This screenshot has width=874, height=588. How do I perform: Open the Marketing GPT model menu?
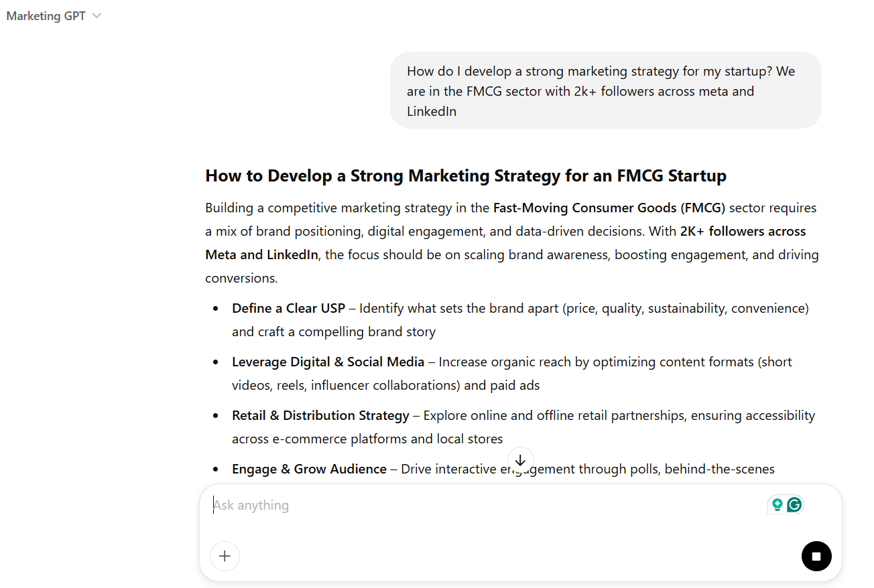tap(46, 16)
